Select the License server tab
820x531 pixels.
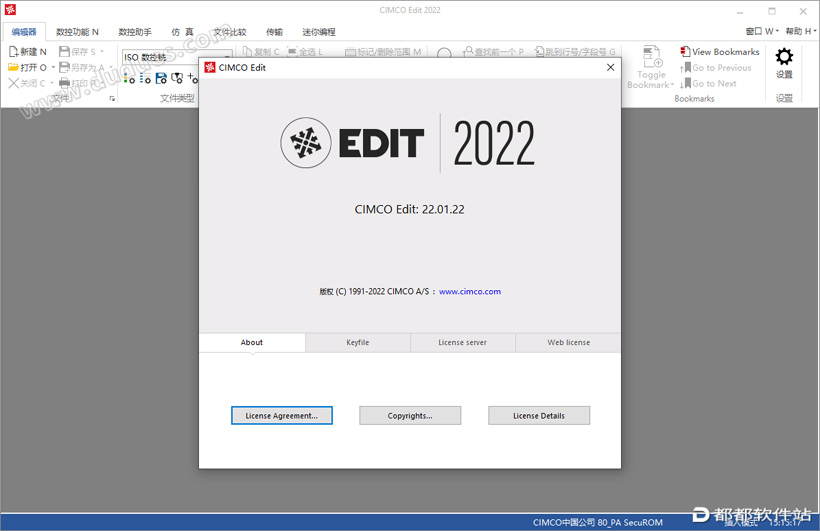click(462, 343)
